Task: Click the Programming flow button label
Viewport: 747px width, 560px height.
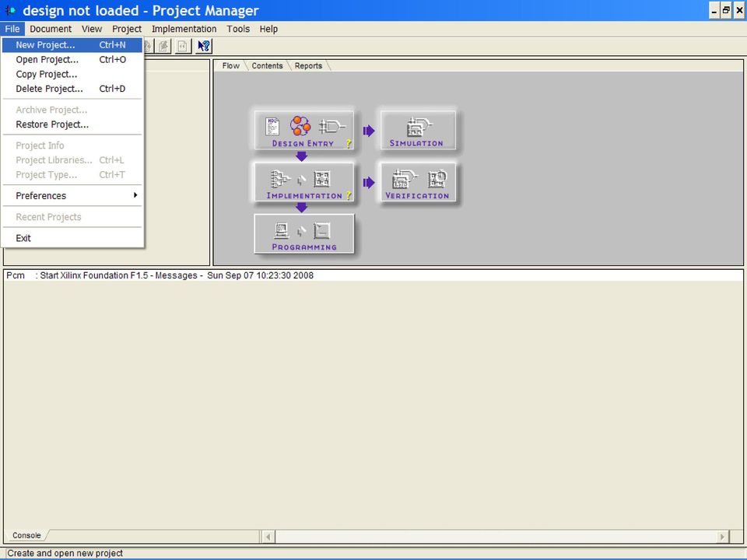Action: (304, 247)
